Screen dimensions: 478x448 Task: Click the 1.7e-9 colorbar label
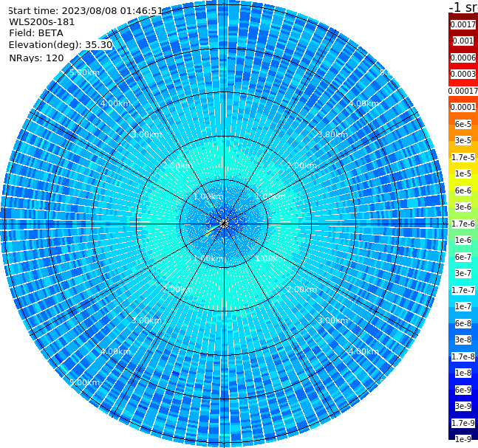[463, 423]
